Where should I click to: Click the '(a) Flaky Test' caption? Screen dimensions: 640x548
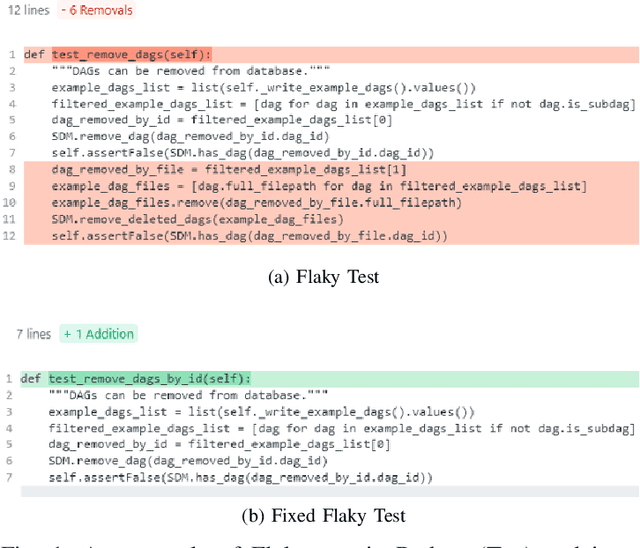point(324,278)
